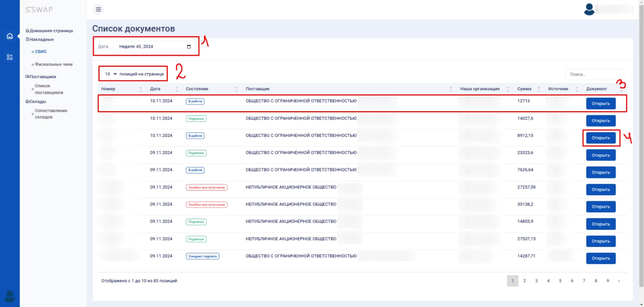Click the apps grid icon in left rail
The image size is (644, 307).
(x=10, y=57)
